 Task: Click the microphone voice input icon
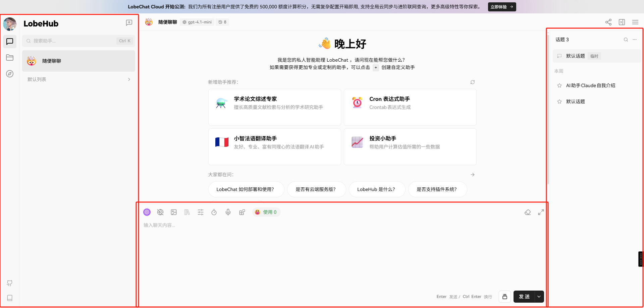228,212
